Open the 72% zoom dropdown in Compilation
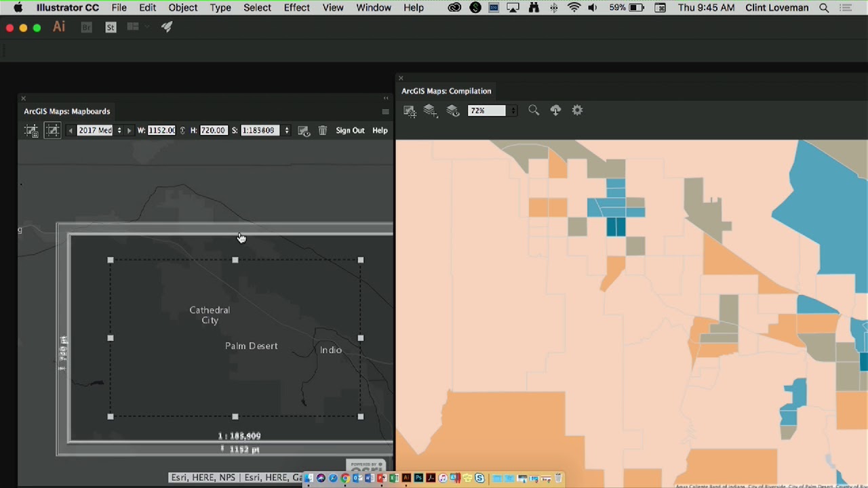Screen dimensions: 868x488 tap(513, 110)
